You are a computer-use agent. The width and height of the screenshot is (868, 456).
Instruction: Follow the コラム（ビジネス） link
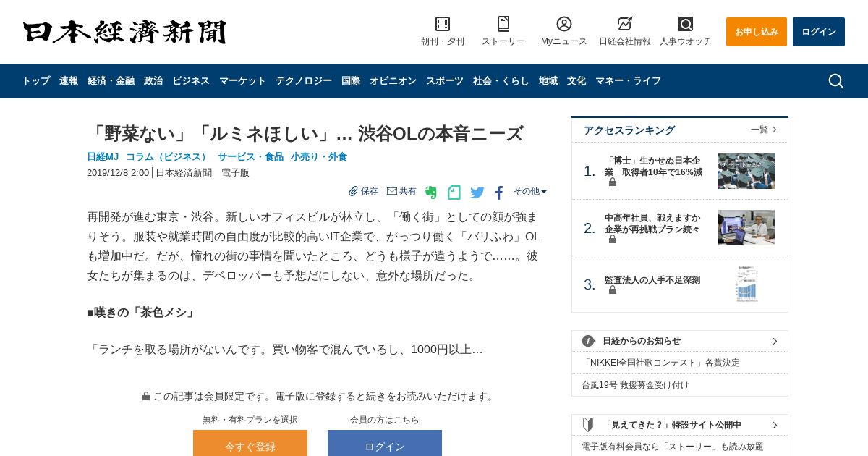pyautogui.click(x=167, y=157)
